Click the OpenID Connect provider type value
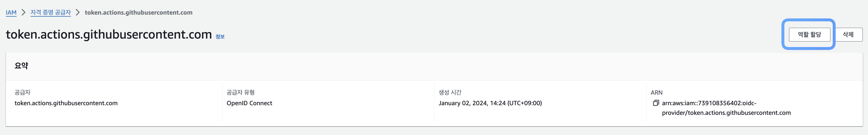 tap(249, 103)
